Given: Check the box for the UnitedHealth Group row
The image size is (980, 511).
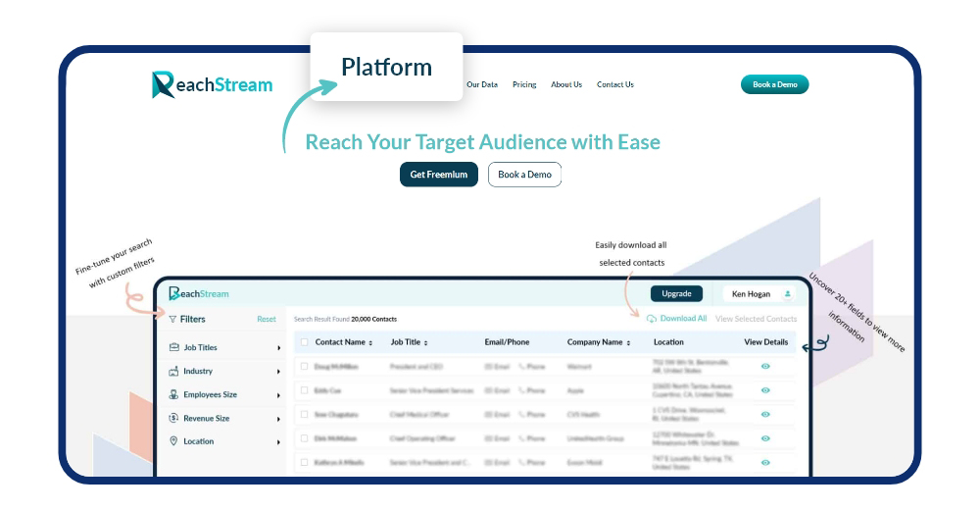Looking at the screenshot, I should click(305, 438).
